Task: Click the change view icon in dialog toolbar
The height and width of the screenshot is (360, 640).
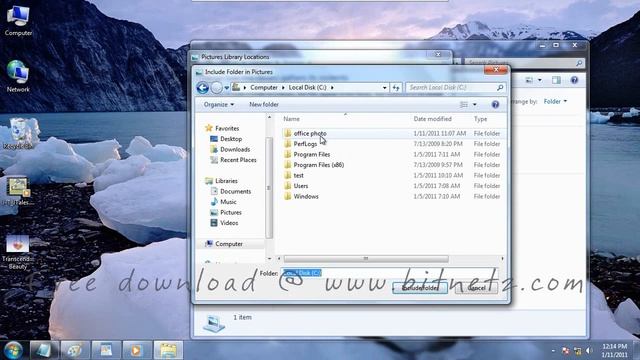Action: click(464, 105)
